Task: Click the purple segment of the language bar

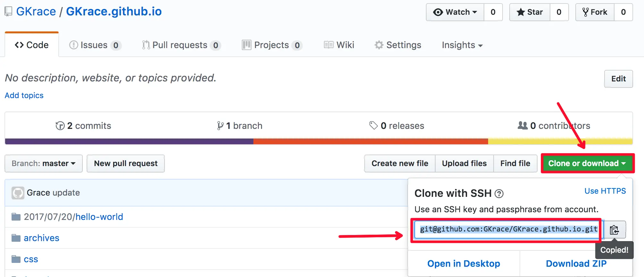Action: click(129, 141)
